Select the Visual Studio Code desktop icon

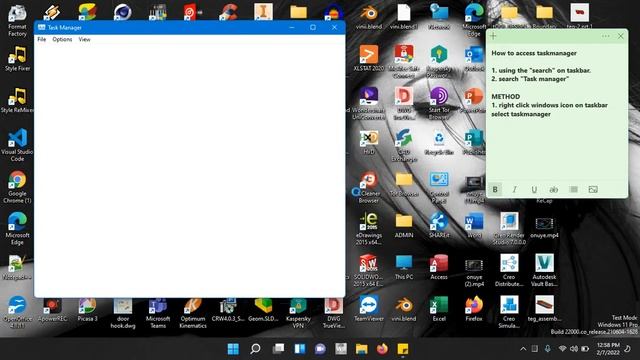click(17, 144)
